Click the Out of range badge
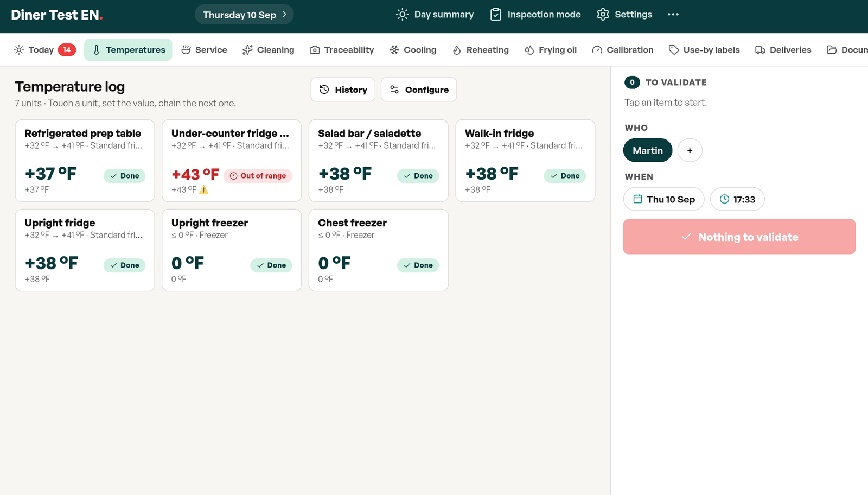The height and width of the screenshot is (495, 868). coord(258,176)
